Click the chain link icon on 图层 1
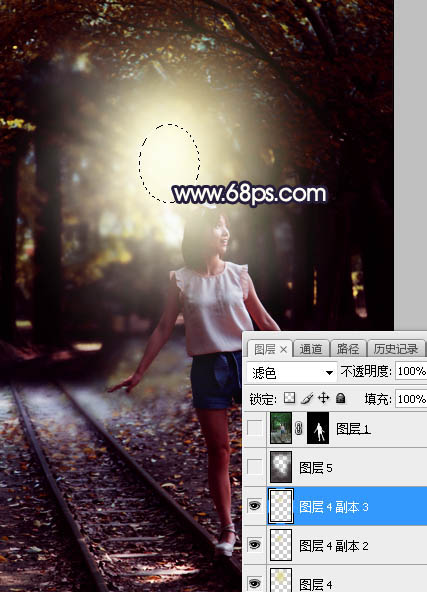 [299, 429]
